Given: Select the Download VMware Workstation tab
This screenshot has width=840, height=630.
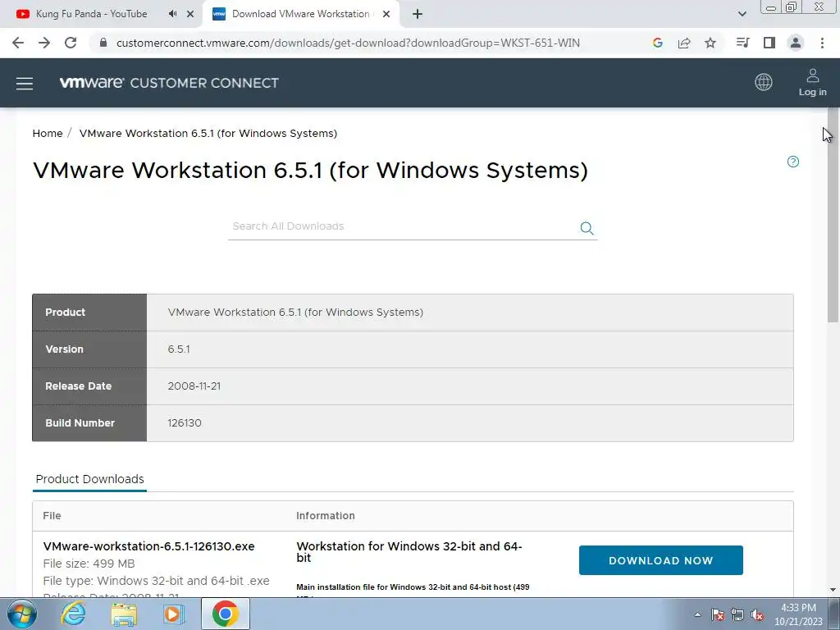Looking at the screenshot, I should [301, 14].
